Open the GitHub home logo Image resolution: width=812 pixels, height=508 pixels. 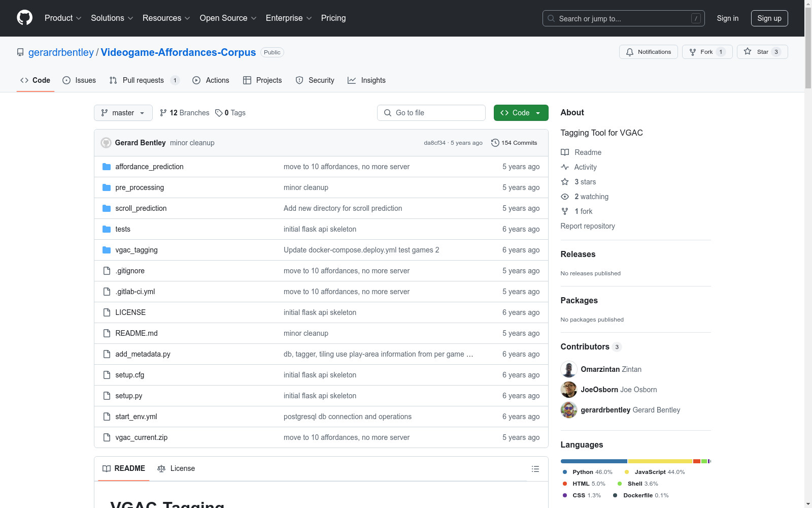[24, 18]
